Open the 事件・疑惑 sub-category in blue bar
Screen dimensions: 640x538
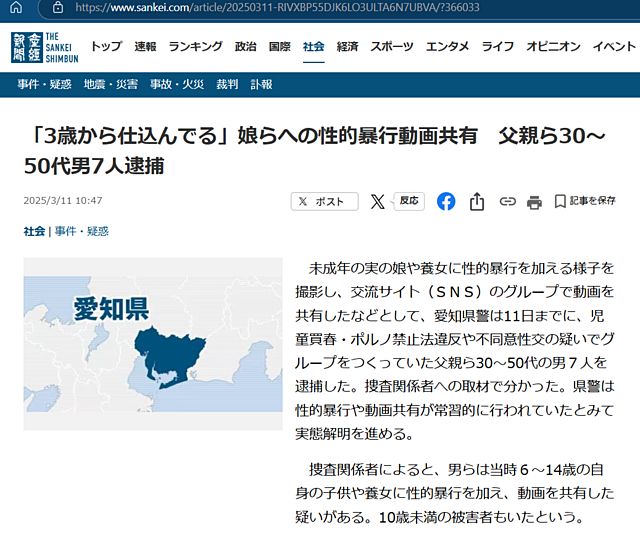[x=44, y=84]
